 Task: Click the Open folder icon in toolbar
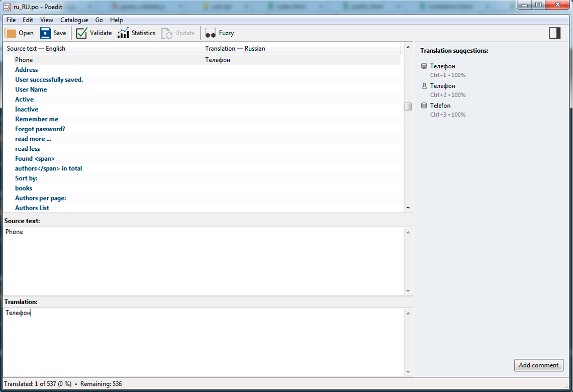(11, 33)
